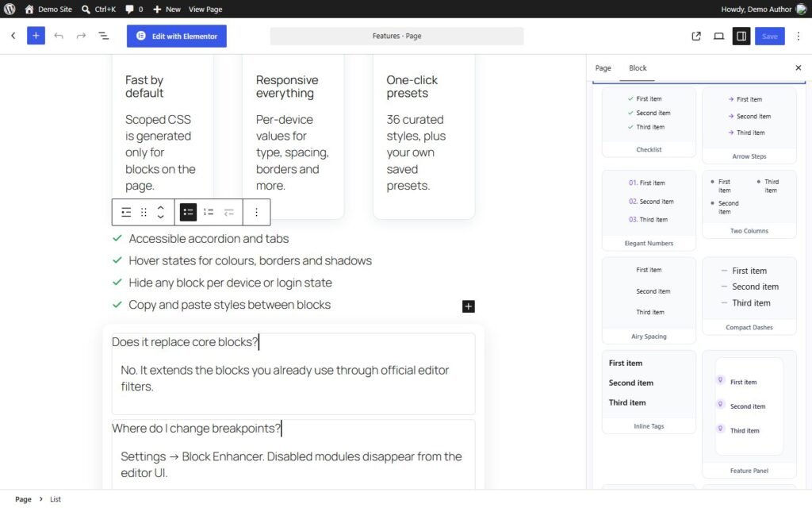Close the settings sidebar

(x=798, y=68)
